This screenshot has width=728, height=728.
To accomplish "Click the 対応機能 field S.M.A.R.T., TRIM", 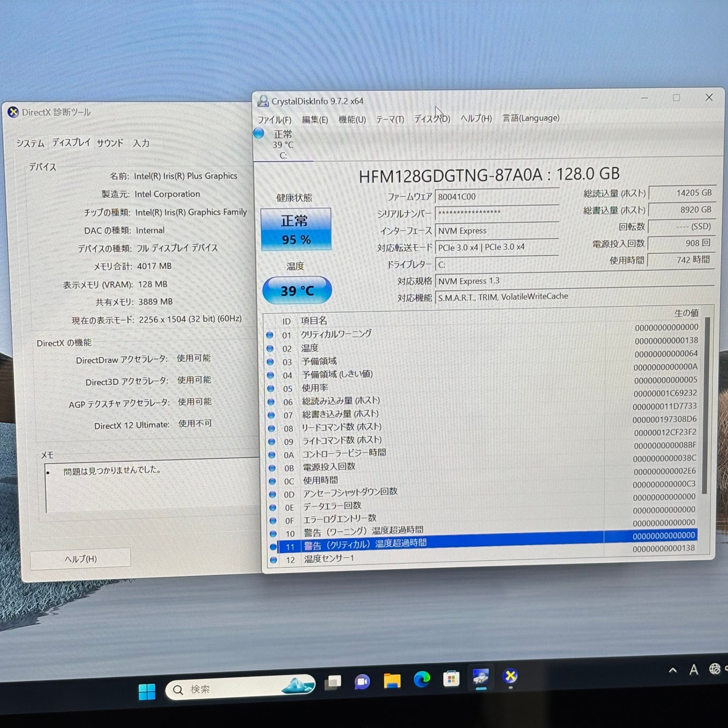I will pyautogui.click(x=574, y=296).
